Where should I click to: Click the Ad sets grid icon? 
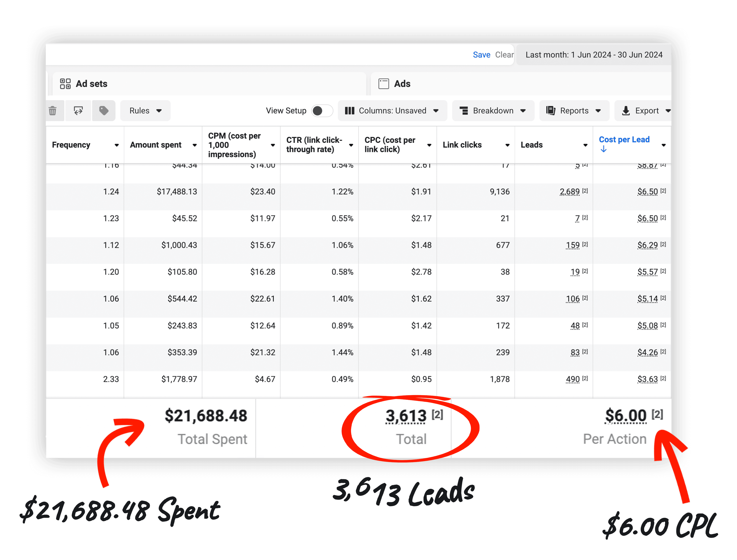[x=65, y=84]
